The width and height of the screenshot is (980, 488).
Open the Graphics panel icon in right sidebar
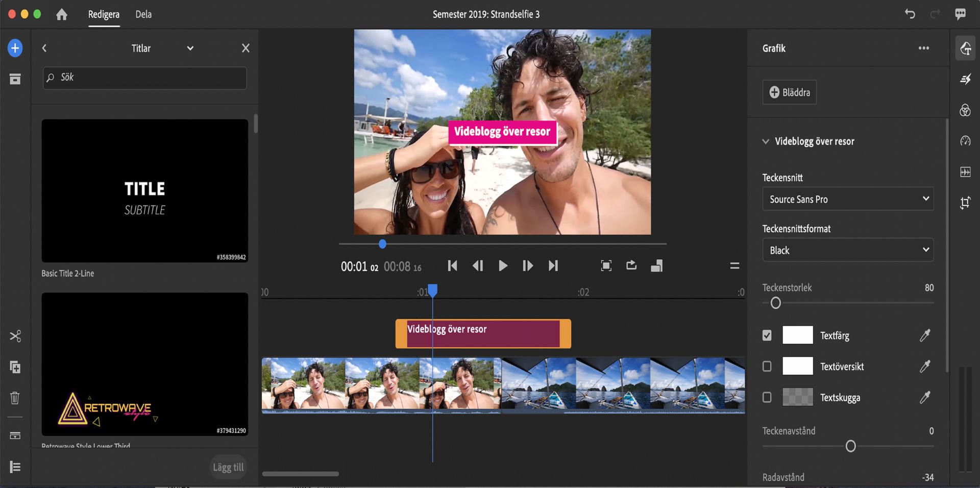tap(965, 48)
